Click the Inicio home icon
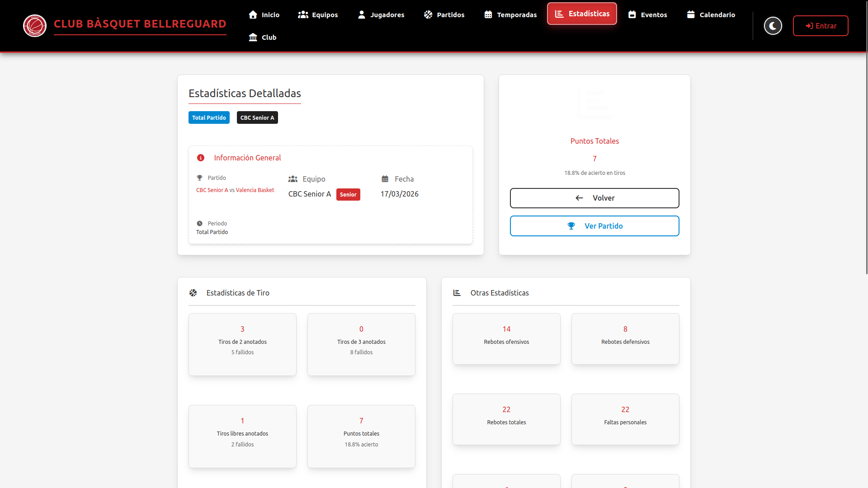Image resolution: width=868 pixels, height=488 pixels. pyautogui.click(x=253, y=14)
